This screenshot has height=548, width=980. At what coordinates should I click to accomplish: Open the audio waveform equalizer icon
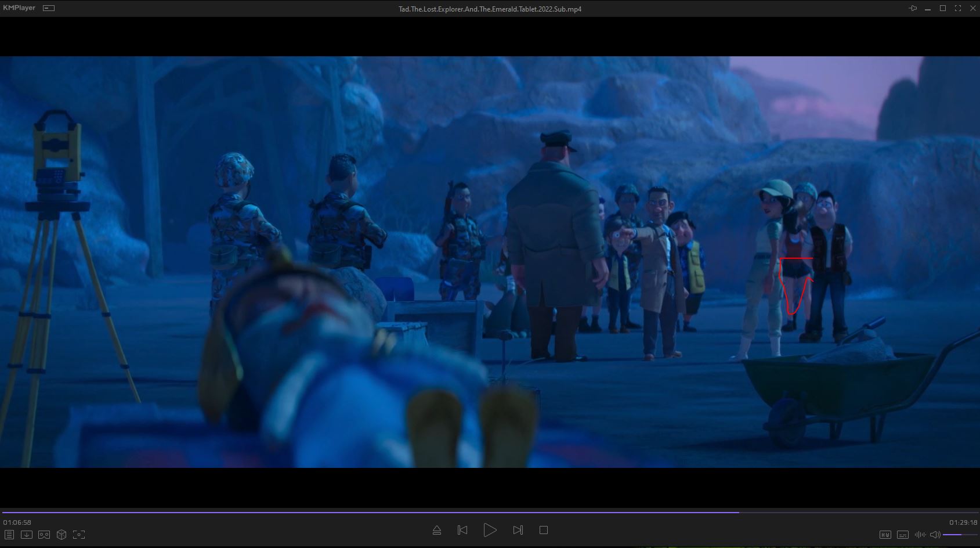(x=920, y=535)
